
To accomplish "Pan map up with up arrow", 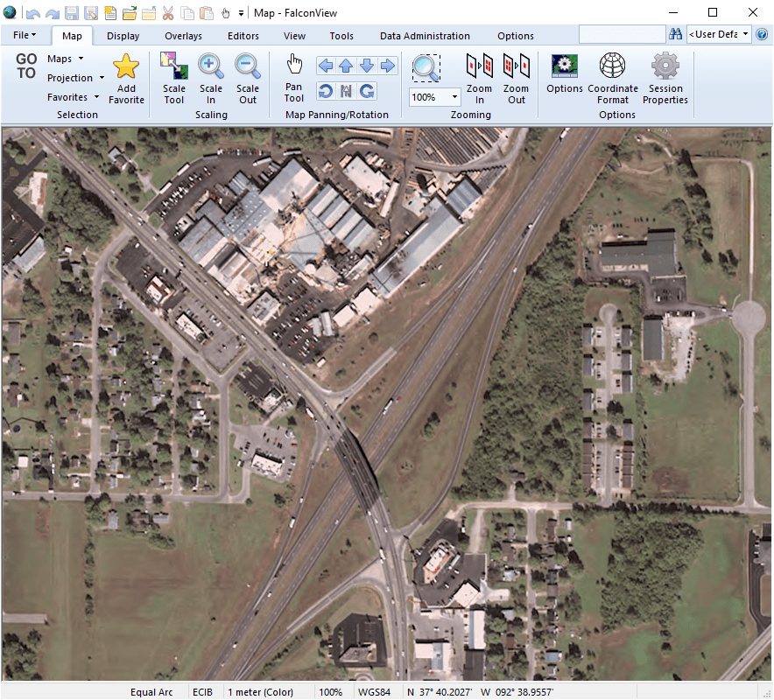I will click(346, 65).
